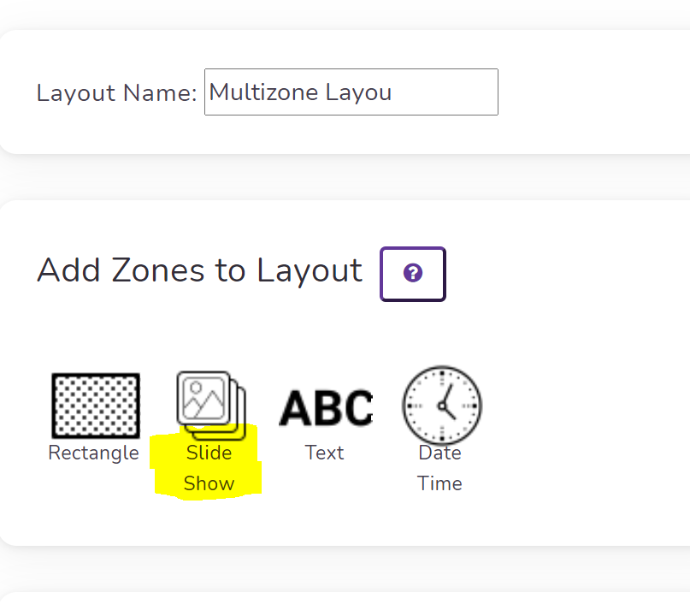Insert a Date Time zone via clock icon
Viewport: 690px width, 616px height.
442,405
